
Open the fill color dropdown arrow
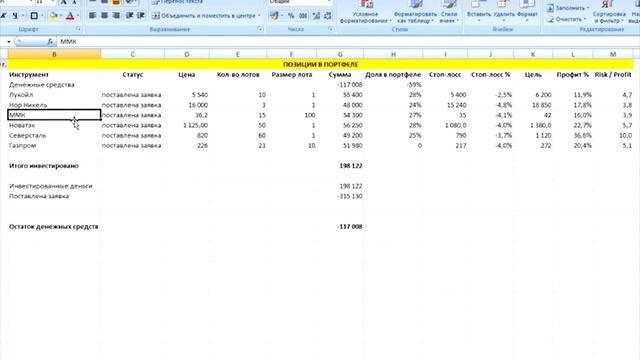61,16
